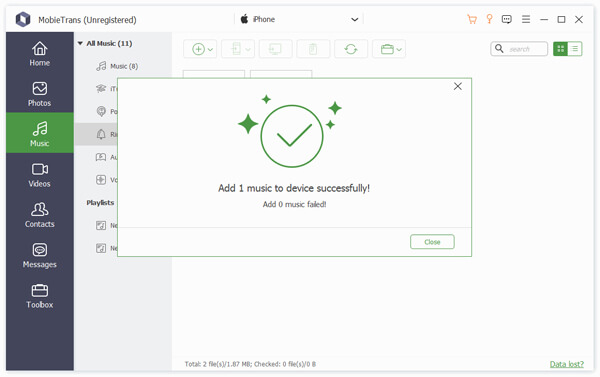Open the feedback chat icon
This screenshot has height=377, width=600.
click(x=507, y=19)
